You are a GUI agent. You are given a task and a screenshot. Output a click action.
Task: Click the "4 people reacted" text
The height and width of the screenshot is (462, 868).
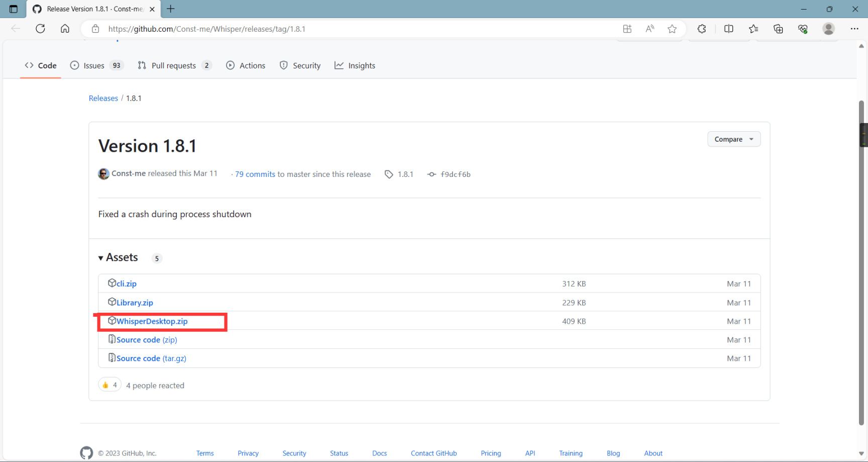coord(155,386)
